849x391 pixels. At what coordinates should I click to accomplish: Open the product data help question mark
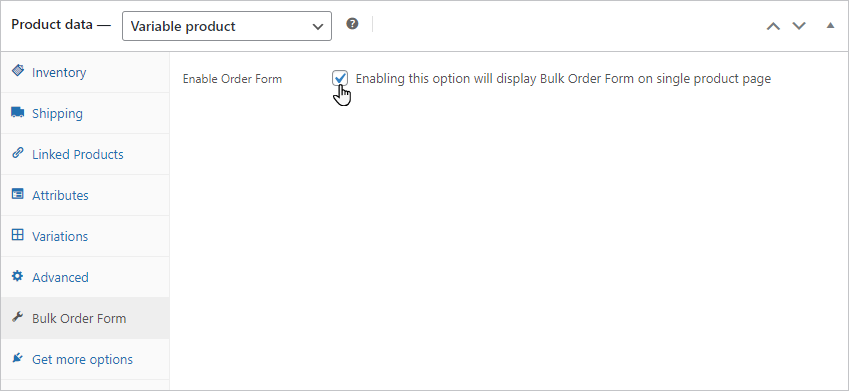[x=352, y=24]
